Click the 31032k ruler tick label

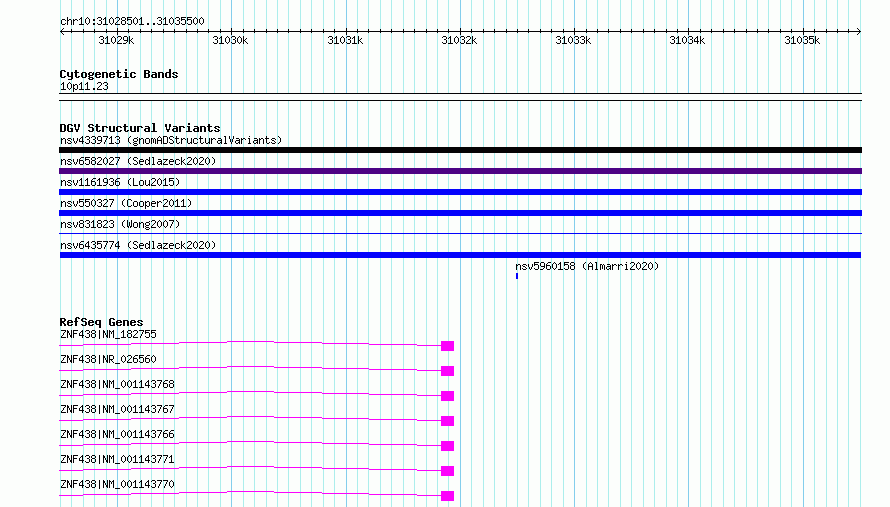click(459, 40)
